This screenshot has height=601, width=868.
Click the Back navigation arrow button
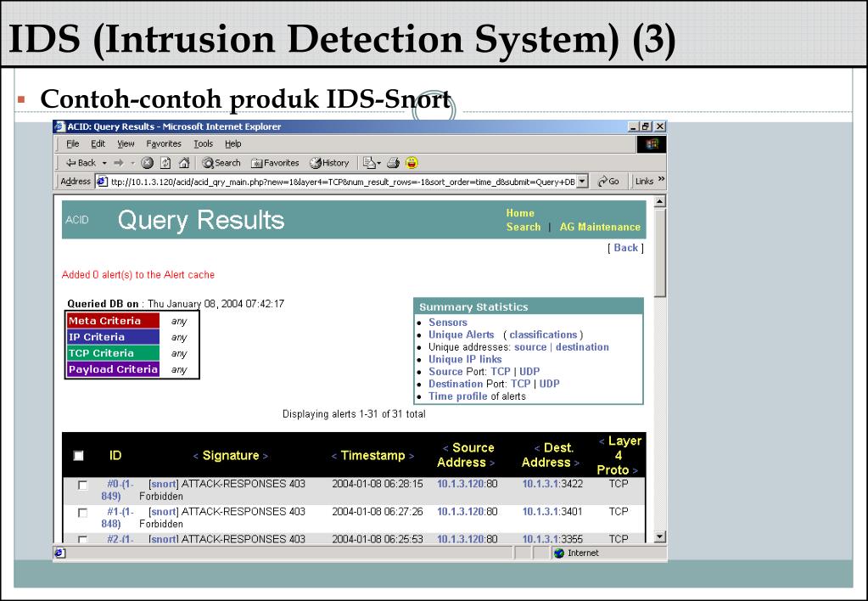tap(81, 163)
